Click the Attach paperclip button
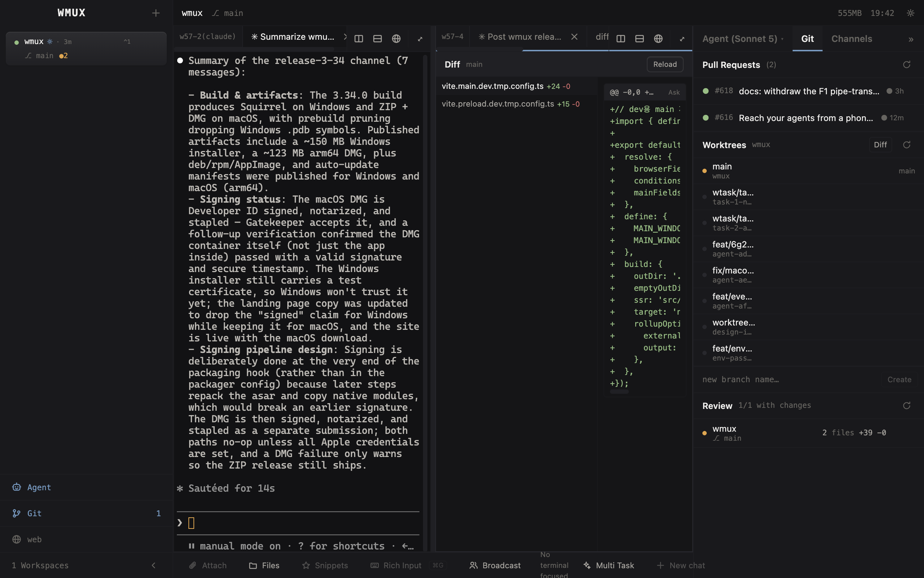This screenshot has width=924, height=578. (x=208, y=565)
